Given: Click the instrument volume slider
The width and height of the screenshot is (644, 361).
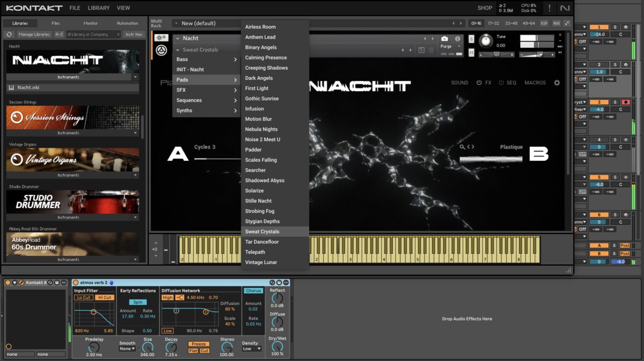Looking at the screenshot, I should pos(537,54).
